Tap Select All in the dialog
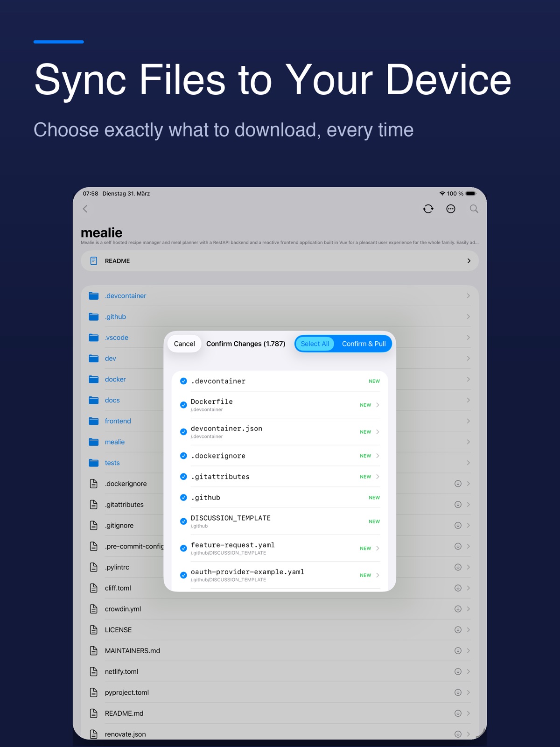Image resolution: width=560 pixels, height=747 pixels. 315,344
